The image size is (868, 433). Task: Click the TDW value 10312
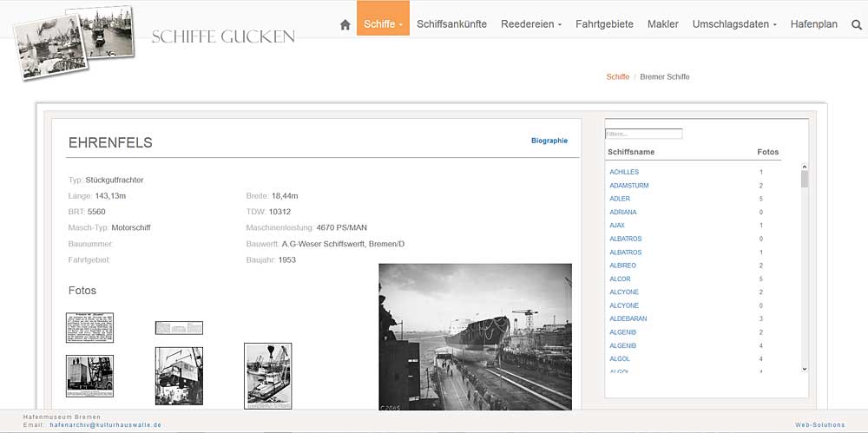(279, 212)
